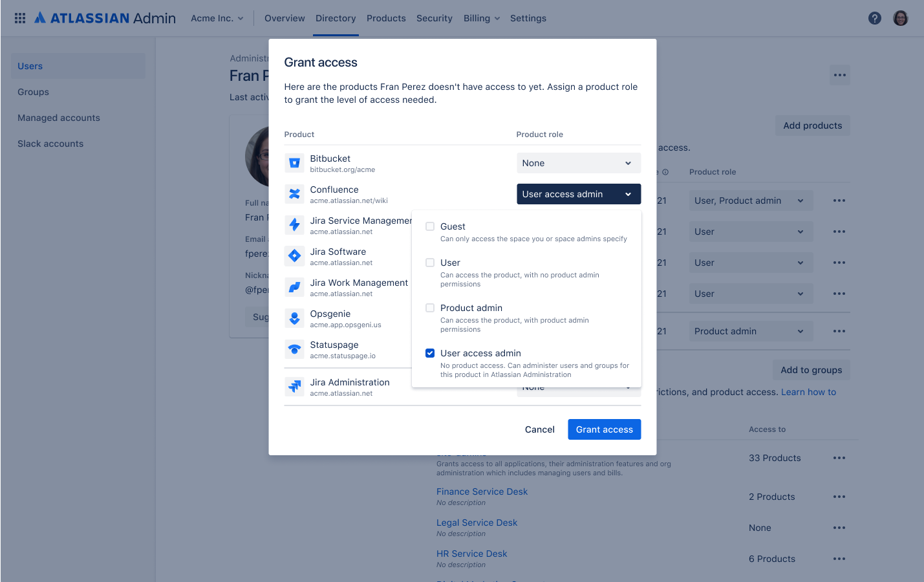The height and width of the screenshot is (582, 924).
Task: Click the Jira Work Management icon
Action: [x=294, y=287]
